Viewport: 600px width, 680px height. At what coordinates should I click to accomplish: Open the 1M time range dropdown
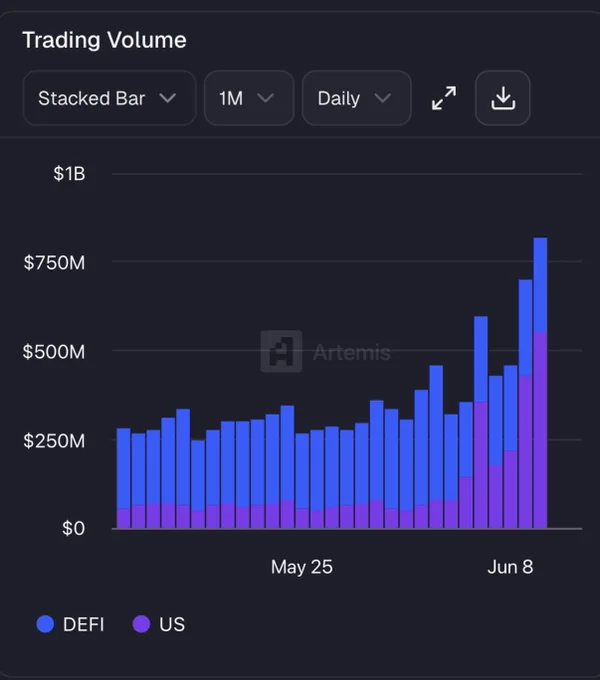click(249, 98)
